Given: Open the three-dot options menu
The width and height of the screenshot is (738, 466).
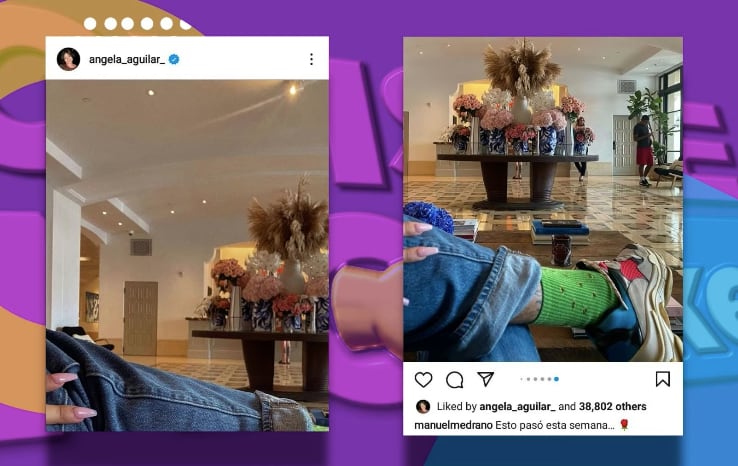Looking at the screenshot, I should 311,59.
